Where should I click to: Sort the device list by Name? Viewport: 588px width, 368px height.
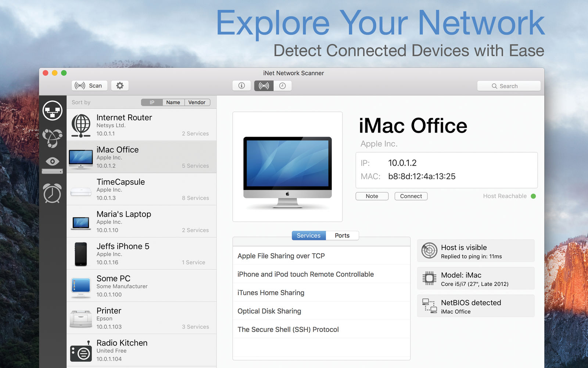(x=173, y=102)
